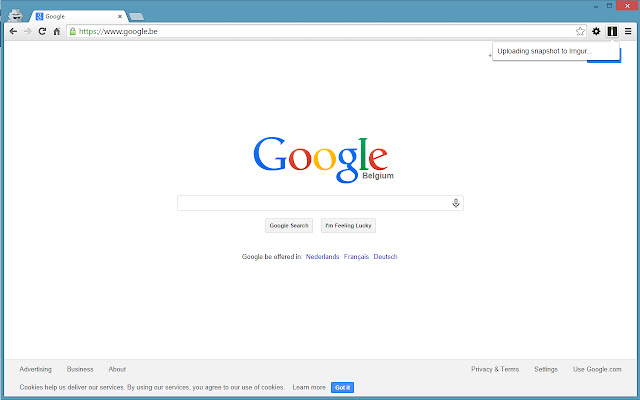
Task: Start voice search with microphone icon
Action: point(456,203)
